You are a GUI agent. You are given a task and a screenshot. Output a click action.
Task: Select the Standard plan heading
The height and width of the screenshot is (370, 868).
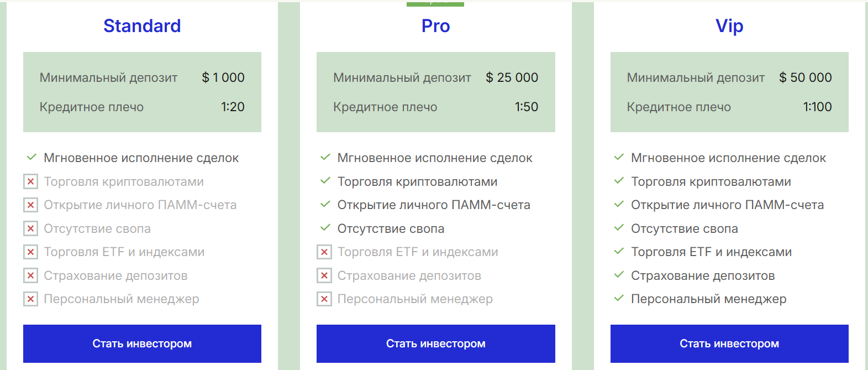142,26
